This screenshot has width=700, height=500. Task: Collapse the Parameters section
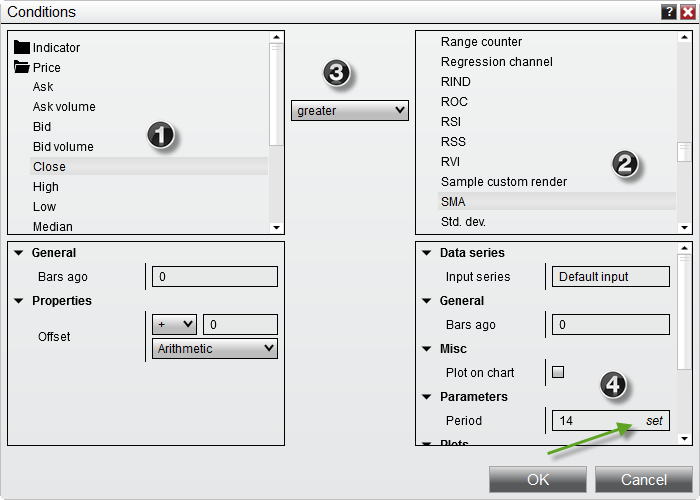click(427, 397)
